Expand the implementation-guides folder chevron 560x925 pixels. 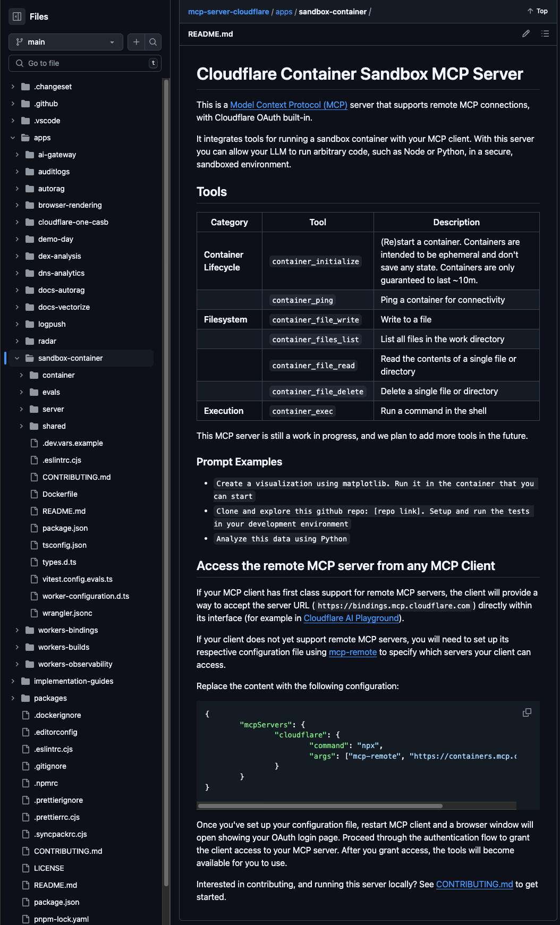coord(13,681)
